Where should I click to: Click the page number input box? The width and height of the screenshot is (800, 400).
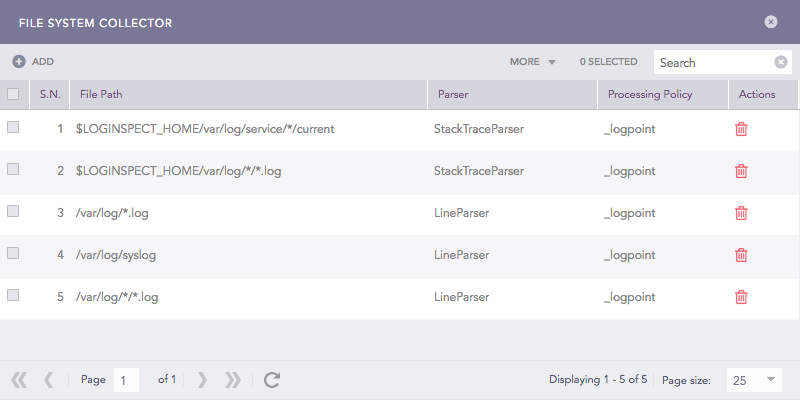[126, 380]
